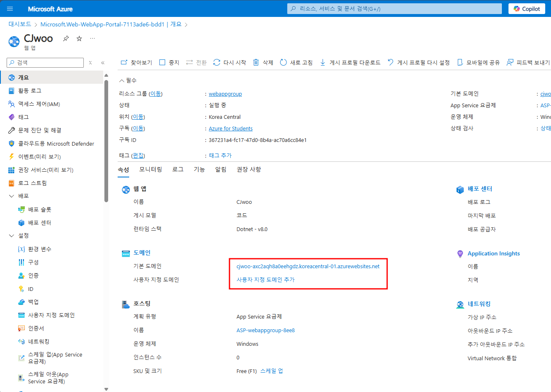Viewport: 551px width, 392px height.
Task: Click the global resource search box
Action: tap(395, 9)
